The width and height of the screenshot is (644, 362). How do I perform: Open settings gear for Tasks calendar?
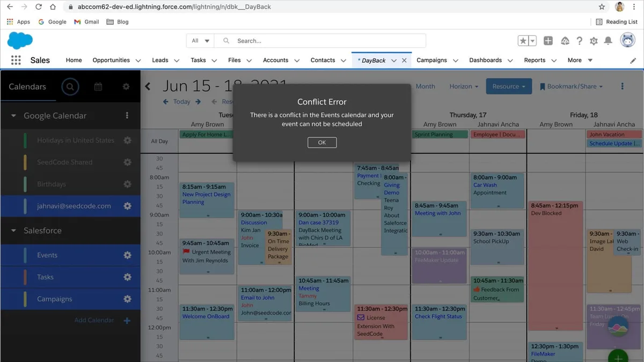(127, 277)
